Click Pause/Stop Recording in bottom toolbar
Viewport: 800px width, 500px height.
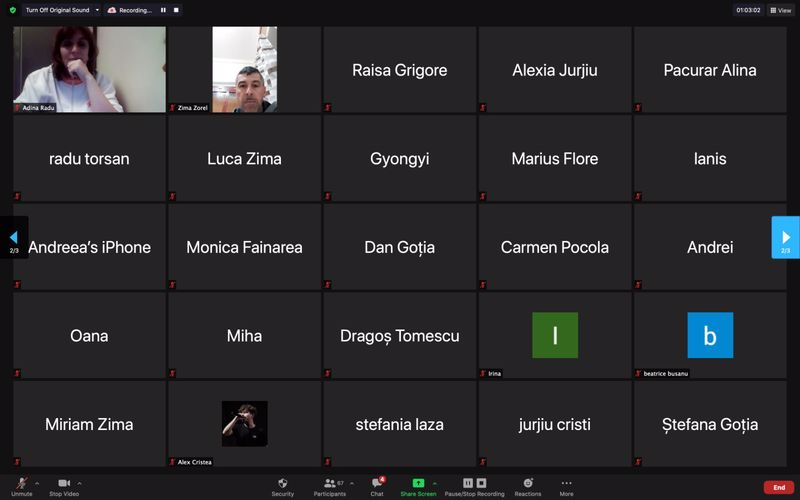pyautogui.click(x=474, y=484)
